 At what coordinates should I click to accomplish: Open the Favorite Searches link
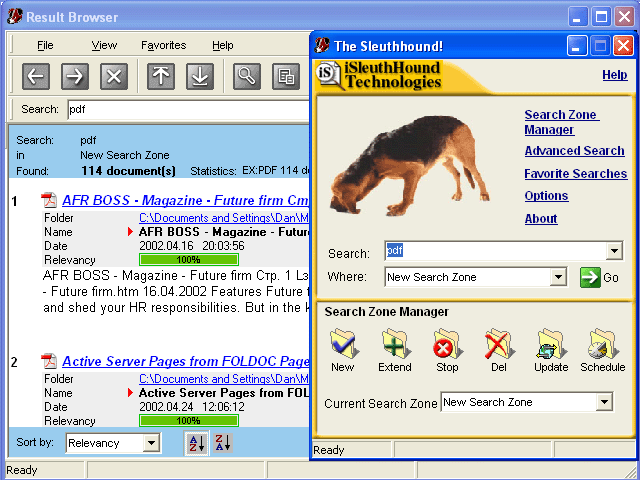point(576,173)
